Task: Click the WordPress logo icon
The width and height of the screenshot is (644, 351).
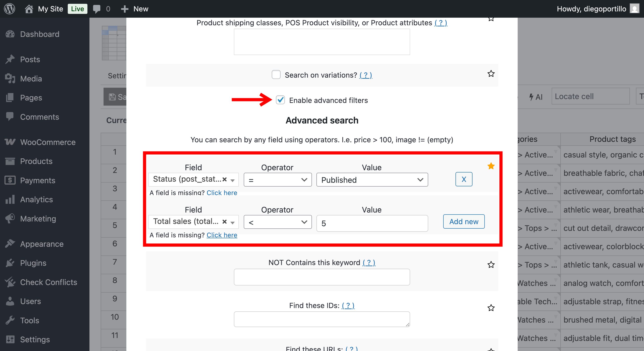Action: pyautogui.click(x=9, y=9)
